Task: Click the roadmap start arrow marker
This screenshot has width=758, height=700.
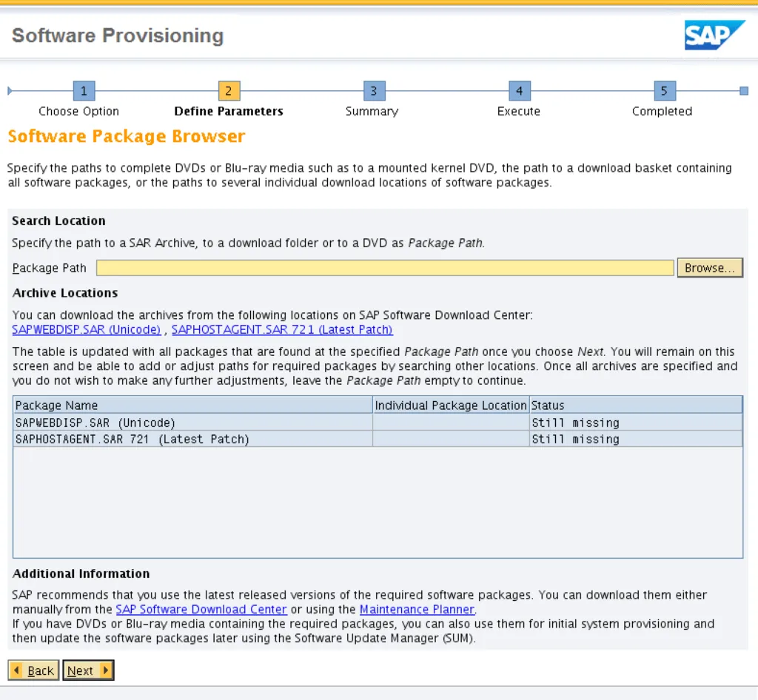Action: [10, 91]
